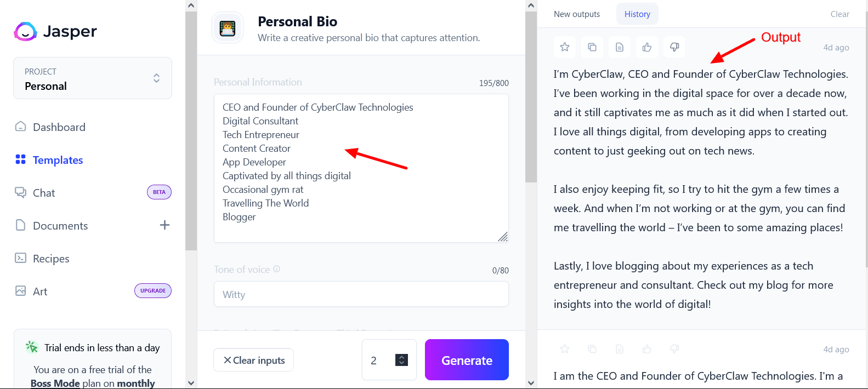Copy the first output to clipboard
Image resolution: width=868 pixels, height=389 pixels.
592,47
